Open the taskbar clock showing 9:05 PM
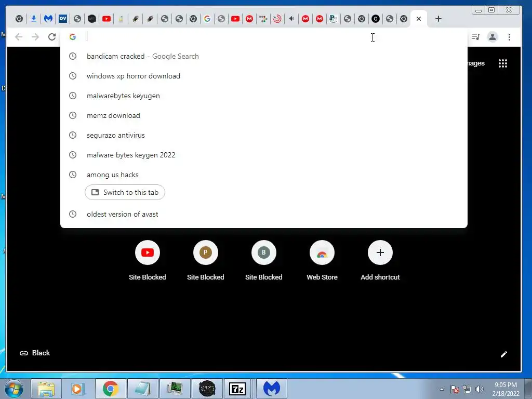532x399 pixels. coord(506,389)
